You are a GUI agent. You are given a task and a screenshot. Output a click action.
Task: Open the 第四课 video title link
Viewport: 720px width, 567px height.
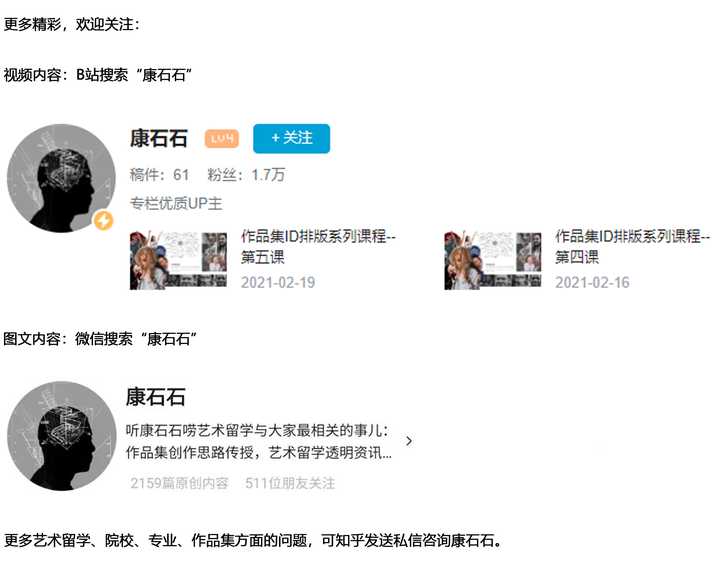[632, 247]
